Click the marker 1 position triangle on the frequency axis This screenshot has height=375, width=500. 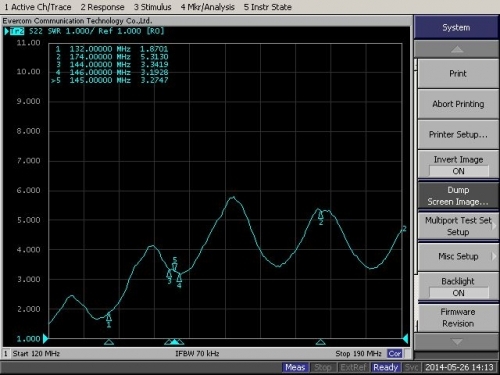(x=109, y=342)
